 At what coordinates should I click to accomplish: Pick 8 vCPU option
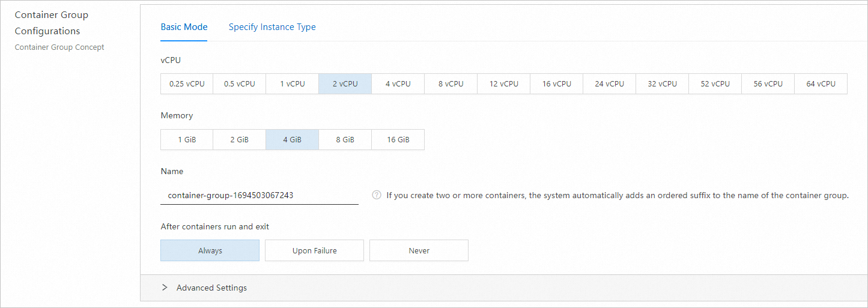click(x=451, y=84)
